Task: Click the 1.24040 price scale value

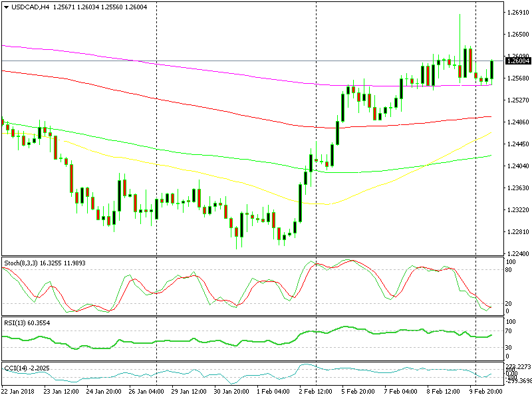Action: pyautogui.click(x=518, y=166)
